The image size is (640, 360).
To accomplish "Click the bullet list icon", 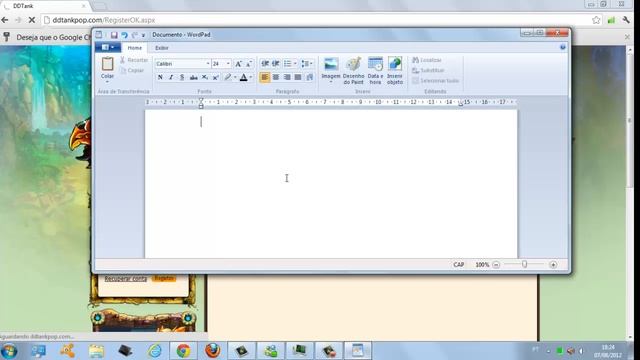I will (287, 64).
